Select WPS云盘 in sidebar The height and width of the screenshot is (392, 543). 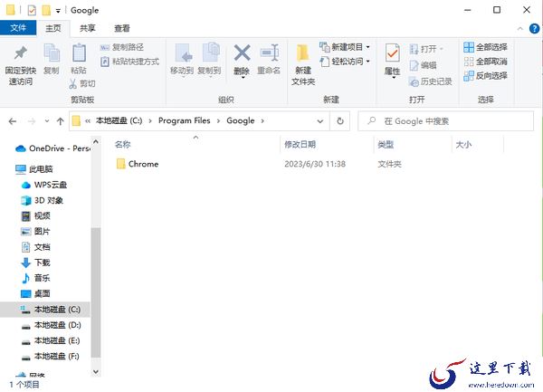[44, 185]
